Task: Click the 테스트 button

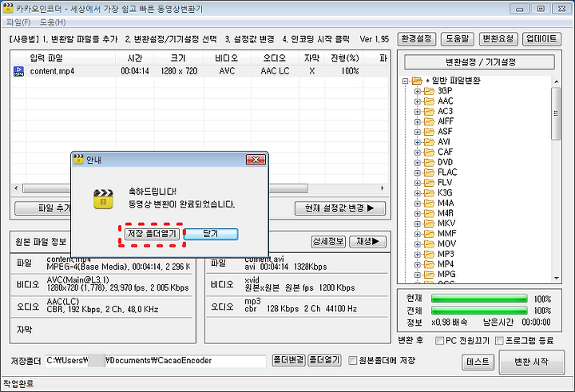Action: pos(478,362)
